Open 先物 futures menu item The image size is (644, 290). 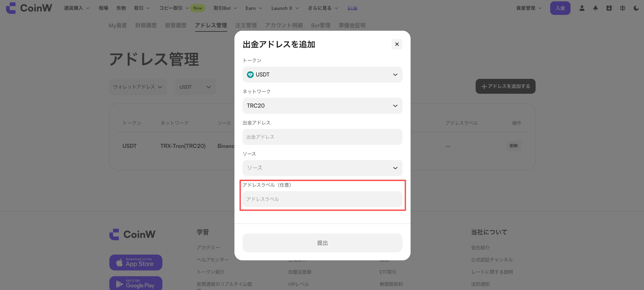coord(121,8)
